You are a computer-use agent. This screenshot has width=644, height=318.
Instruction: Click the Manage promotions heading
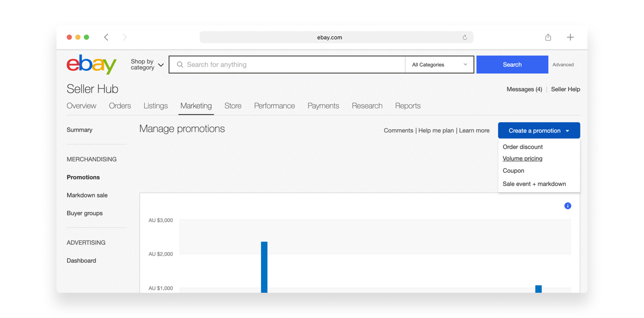[182, 129]
